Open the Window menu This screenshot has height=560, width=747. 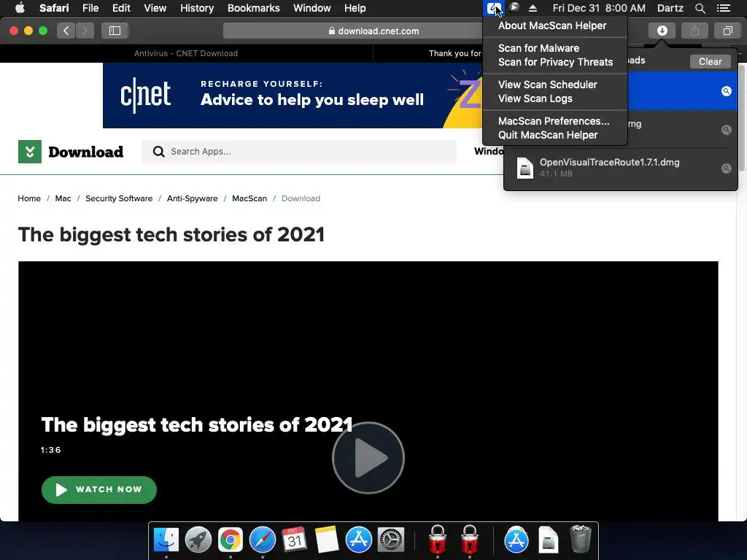tap(311, 8)
